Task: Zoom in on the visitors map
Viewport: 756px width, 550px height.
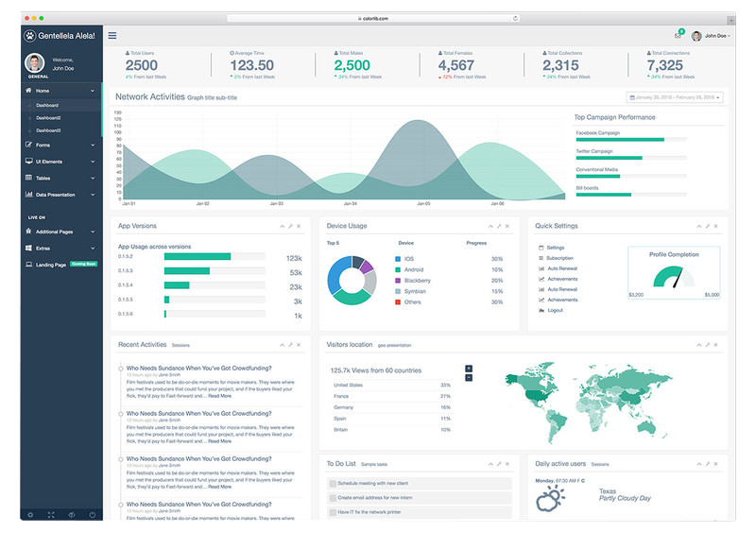Action: pyautogui.click(x=469, y=368)
